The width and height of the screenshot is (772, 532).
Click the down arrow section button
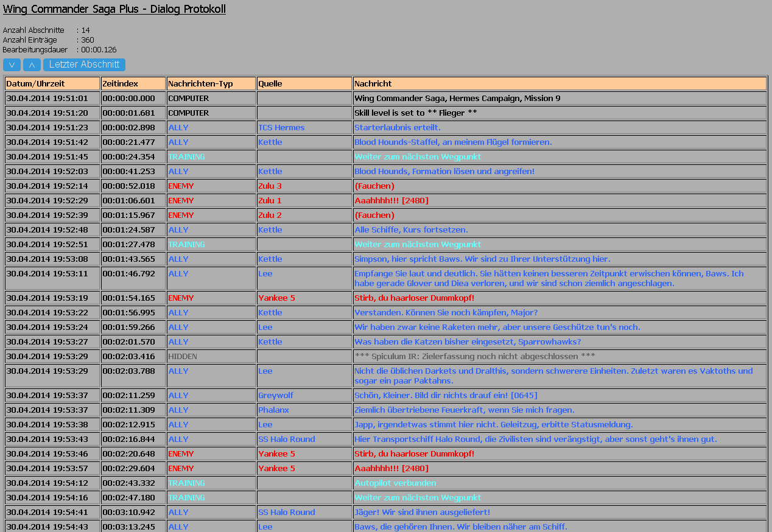click(x=12, y=65)
